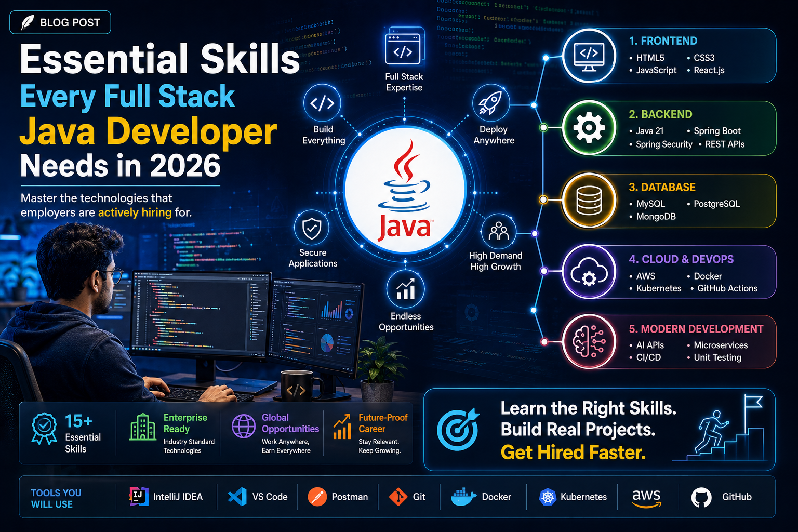The width and height of the screenshot is (798, 532).
Task: Click the Enterprise Ready building icon
Action: point(143,427)
